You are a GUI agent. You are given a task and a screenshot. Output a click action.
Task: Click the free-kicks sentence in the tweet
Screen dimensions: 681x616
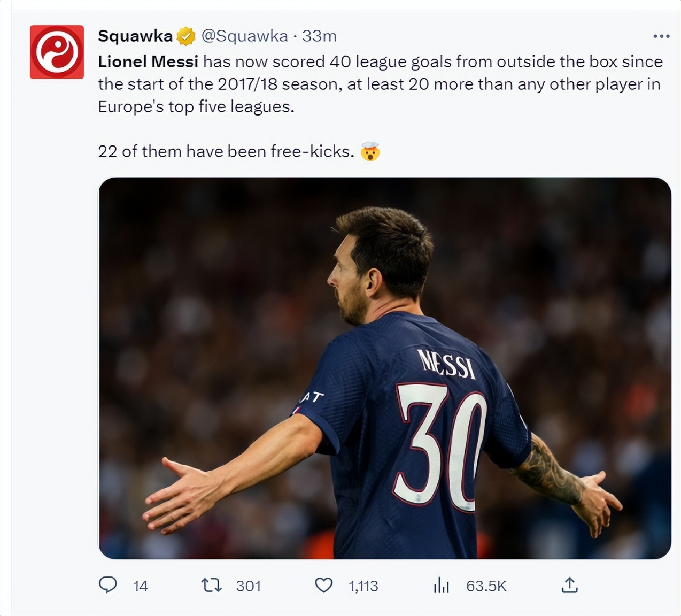click(226, 152)
